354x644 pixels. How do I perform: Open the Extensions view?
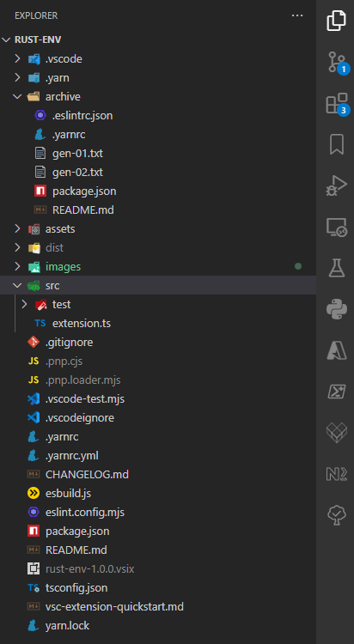pos(337,104)
